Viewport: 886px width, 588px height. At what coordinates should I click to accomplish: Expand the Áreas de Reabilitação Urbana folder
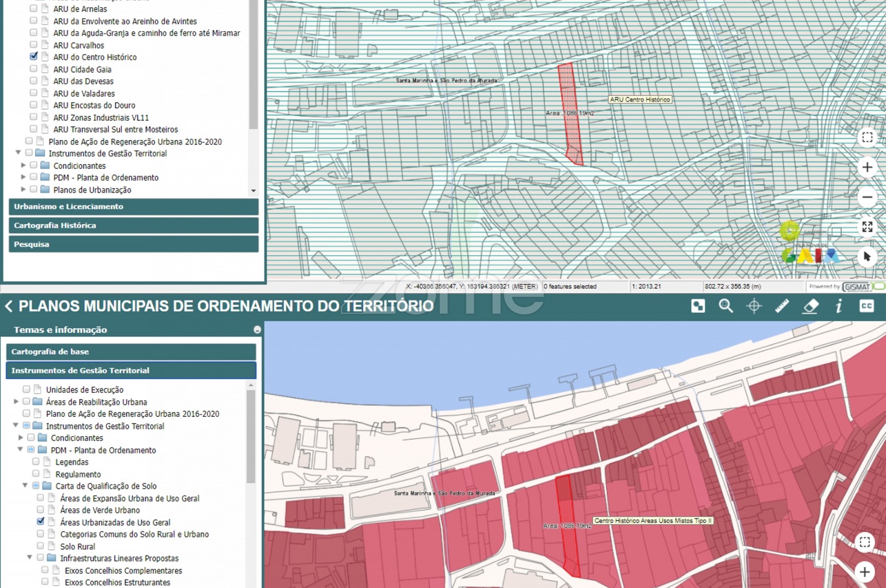[16, 401]
